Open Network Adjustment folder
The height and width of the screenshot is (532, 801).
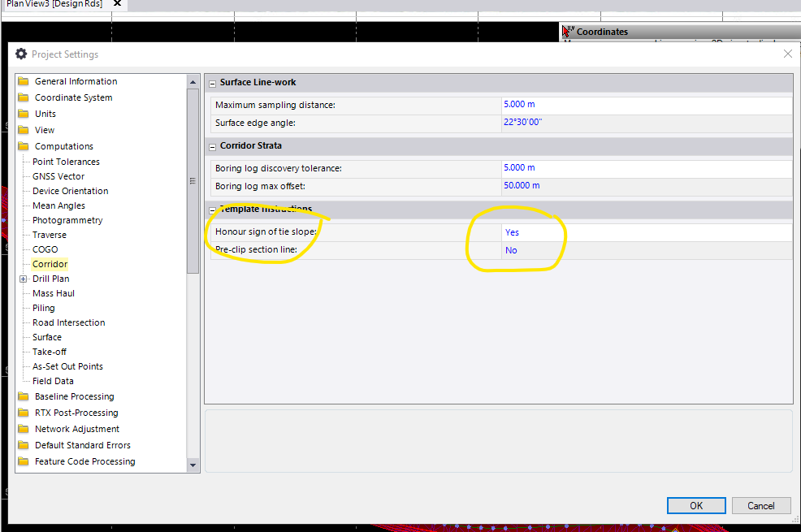76,430
